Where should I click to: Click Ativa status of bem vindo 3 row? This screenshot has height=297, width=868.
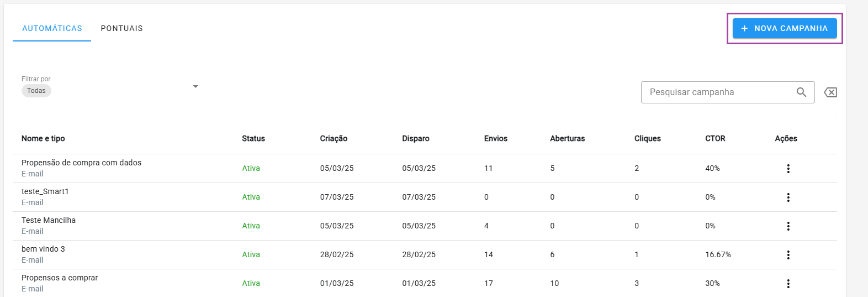(x=251, y=254)
